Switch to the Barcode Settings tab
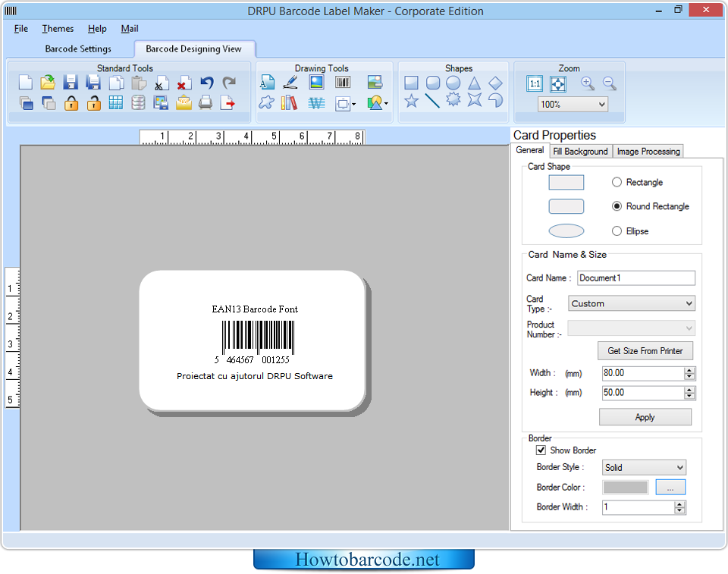728x574 pixels. tap(78, 49)
